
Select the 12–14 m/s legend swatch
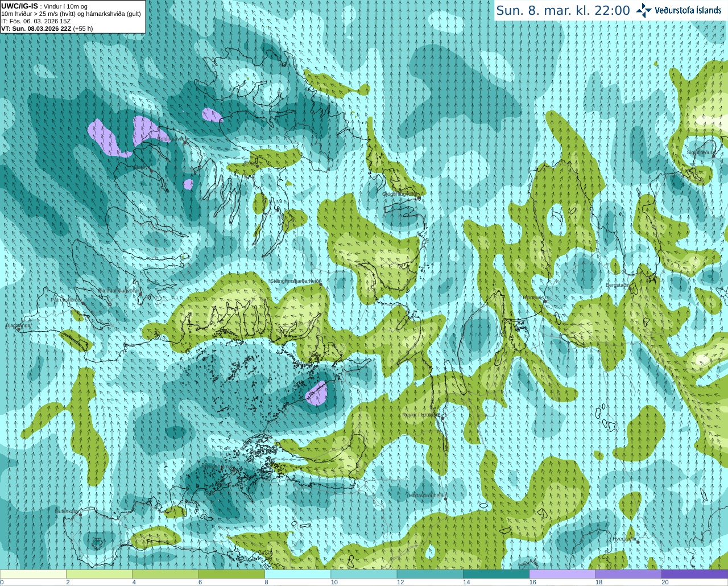[x=430, y=574]
